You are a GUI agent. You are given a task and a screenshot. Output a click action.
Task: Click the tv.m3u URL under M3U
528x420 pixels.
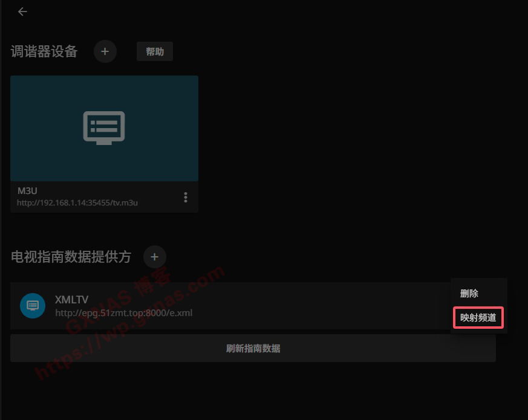point(77,202)
